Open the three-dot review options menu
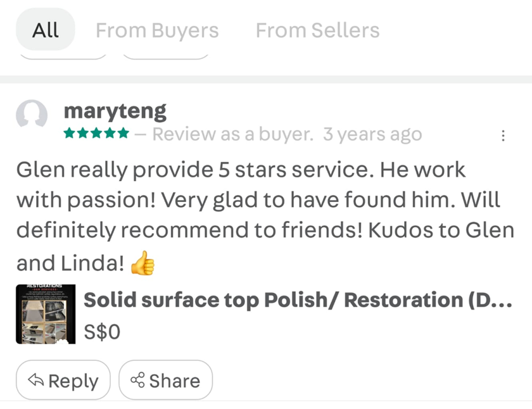The height and width of the screenshot is (409, 532). [502, 136]
